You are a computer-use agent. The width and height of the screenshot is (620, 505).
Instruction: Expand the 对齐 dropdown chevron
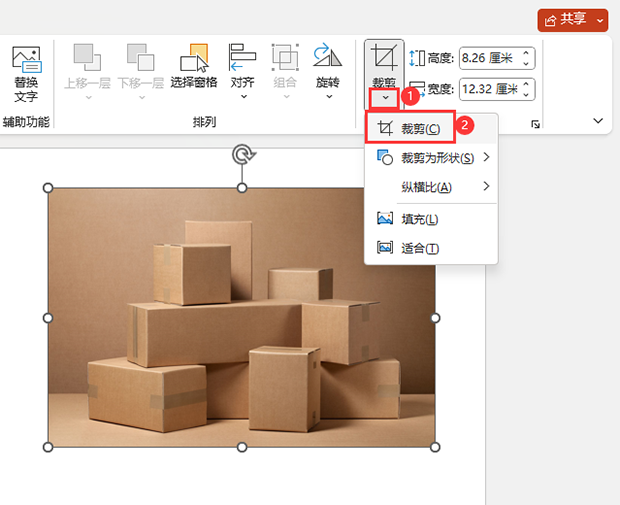[x=244, y=96]
